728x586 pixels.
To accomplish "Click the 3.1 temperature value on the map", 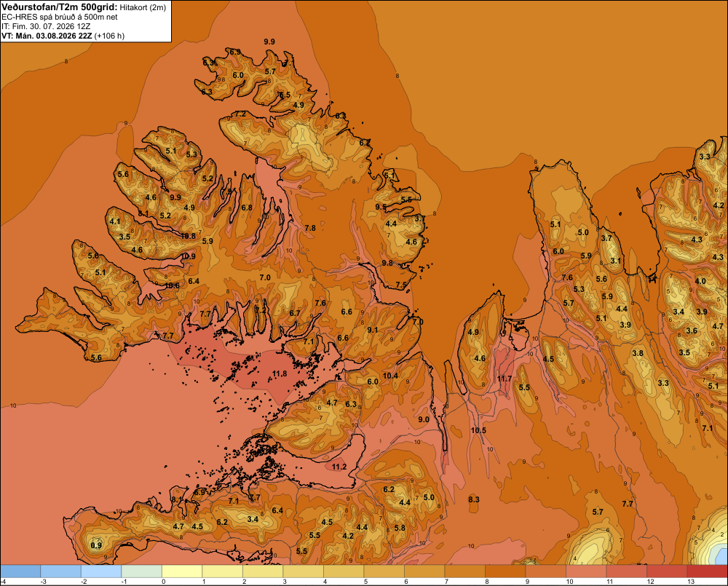I will coord(616,261).
